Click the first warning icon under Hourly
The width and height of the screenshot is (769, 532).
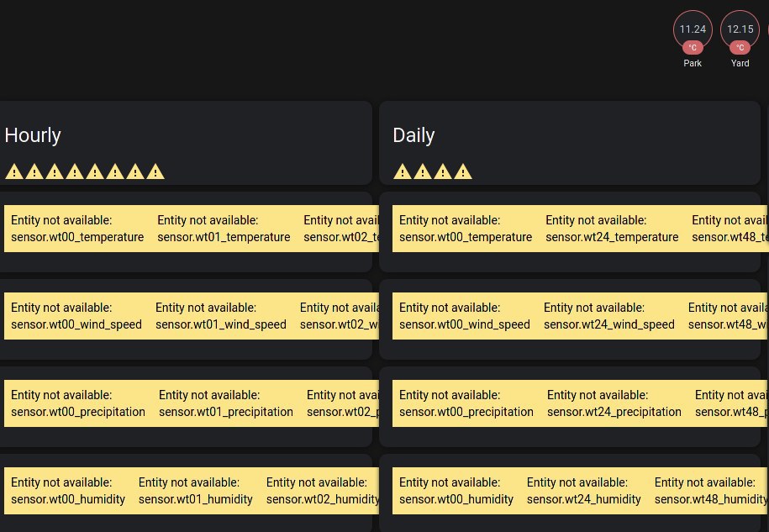tap(13, 172)
